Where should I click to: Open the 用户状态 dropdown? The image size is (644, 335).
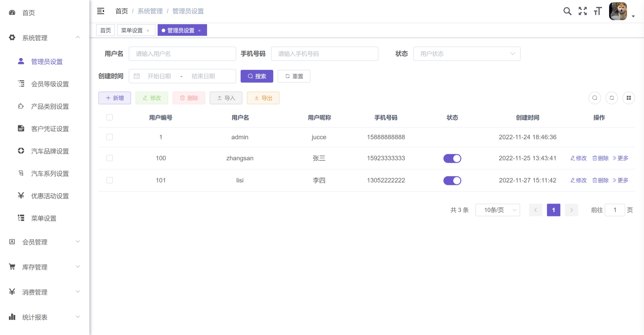(467, 54)
